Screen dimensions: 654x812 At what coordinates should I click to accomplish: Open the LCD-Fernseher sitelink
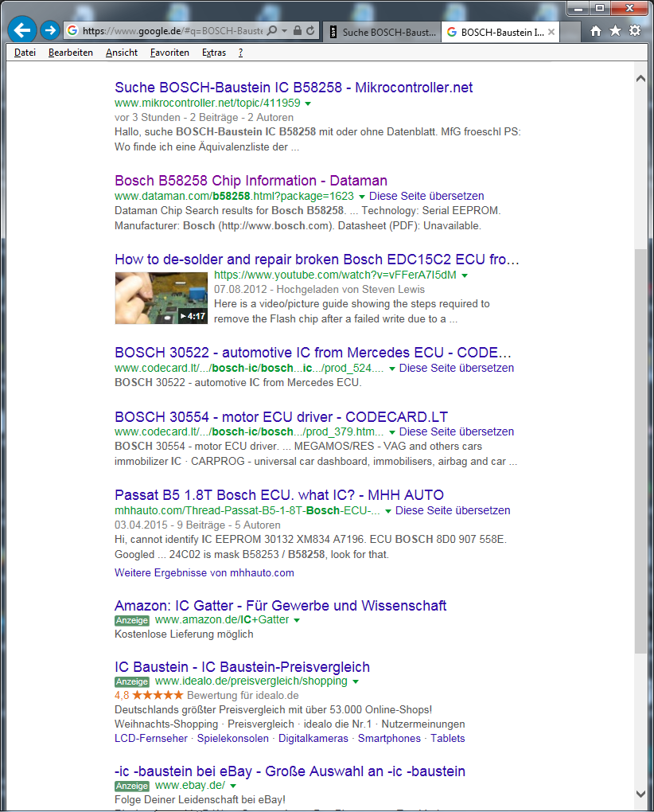point(151,739)
